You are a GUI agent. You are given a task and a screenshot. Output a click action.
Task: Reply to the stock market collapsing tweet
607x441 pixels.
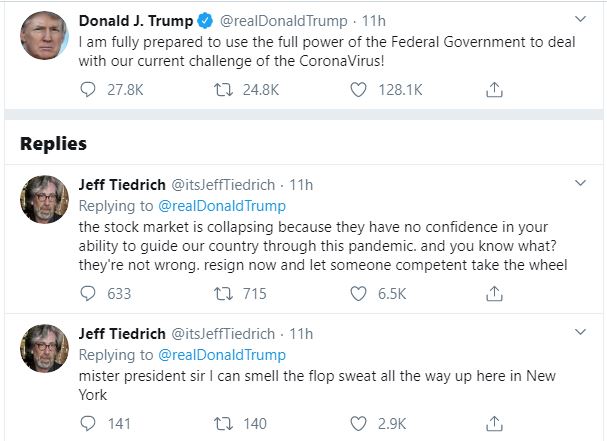pyautogui.click(x=89, y=293)
